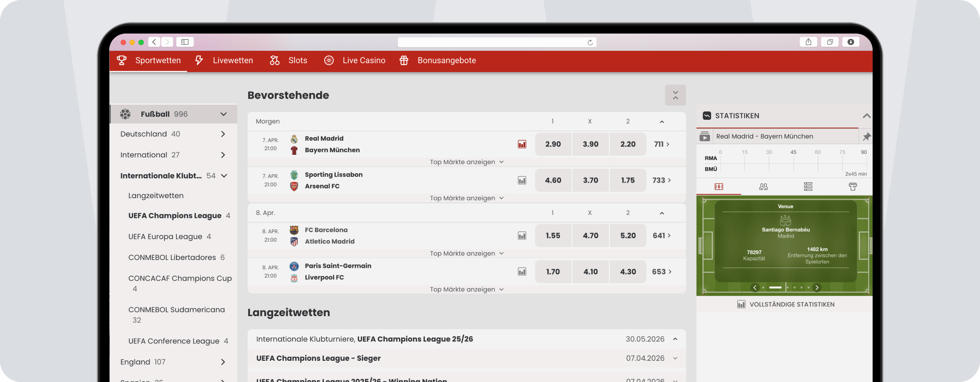Reload the page with refresh icon

(x=590, y=42)
